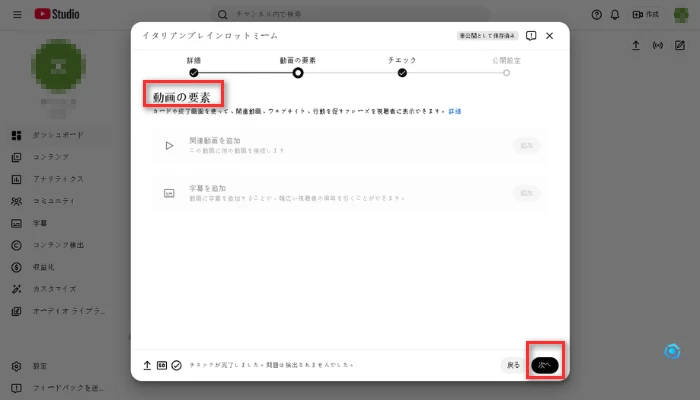Open the help question mark icon

tap(596, 15)
